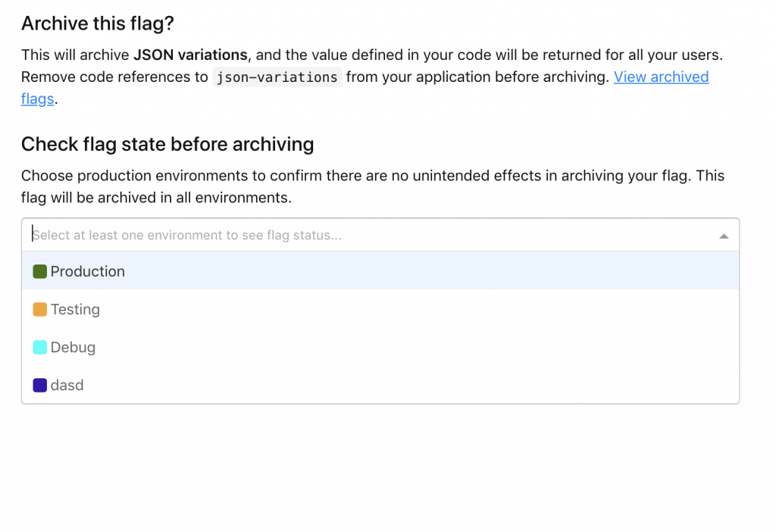Click the "Remove code references to" sentence

114,77
